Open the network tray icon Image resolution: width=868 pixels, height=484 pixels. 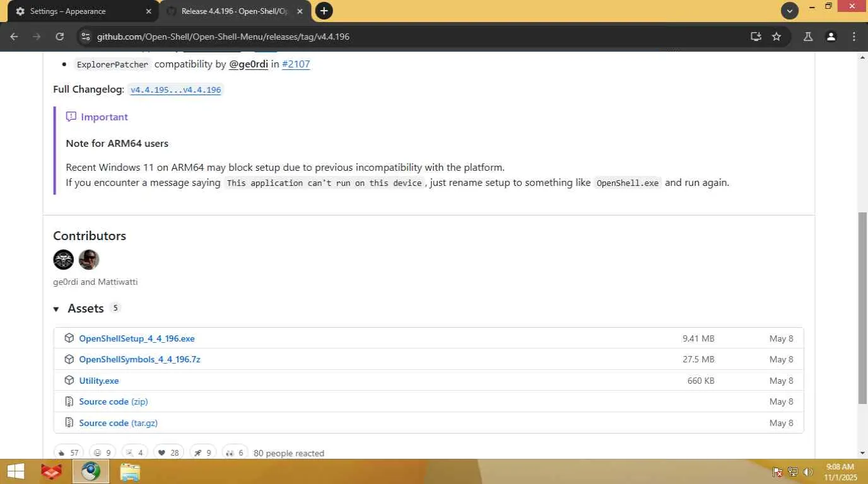(x=793, y=472)
